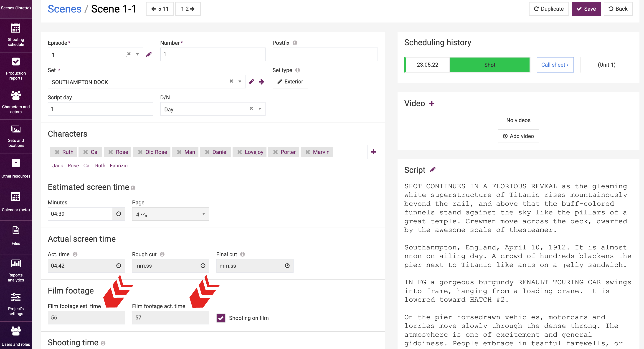Add suggested character Fabrizio
The height and width of the screenshot is (349, 644).
pos(119,166)
